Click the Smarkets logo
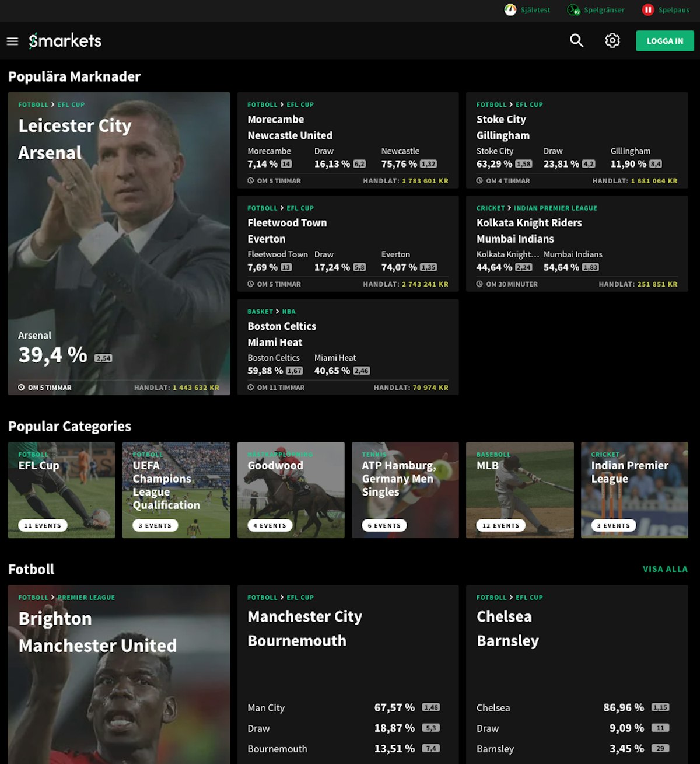The width and height of the screenshot is (700, 764). pos(65,40)
